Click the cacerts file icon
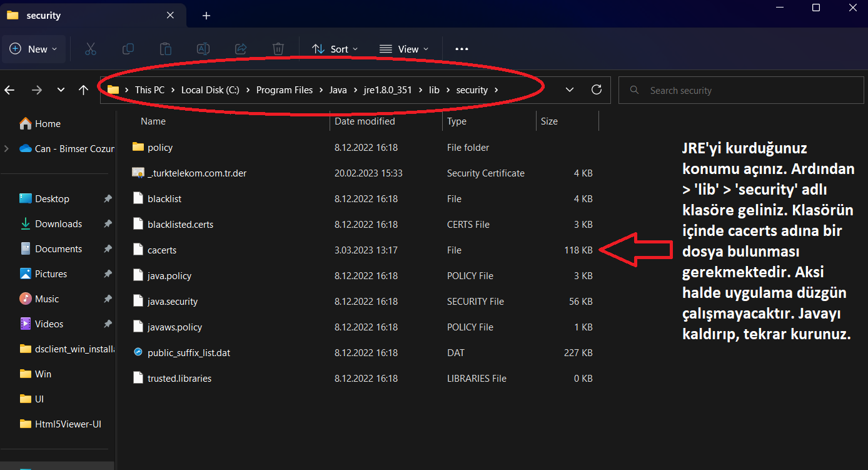Viewport: 868px width, 470px height. tap(138, 250)
